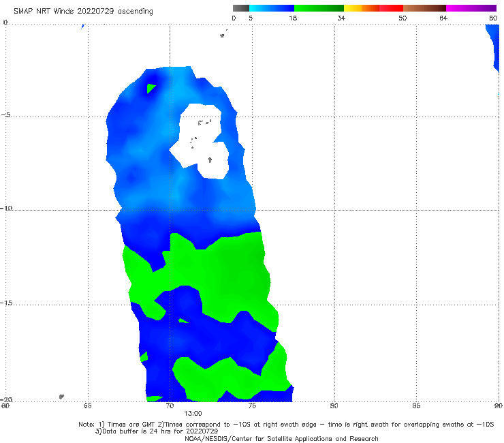The width and height of the screenshot is (504, 443).
Task: Click the small island marker near 63E, 20S
Action: [x=61, y=397]
